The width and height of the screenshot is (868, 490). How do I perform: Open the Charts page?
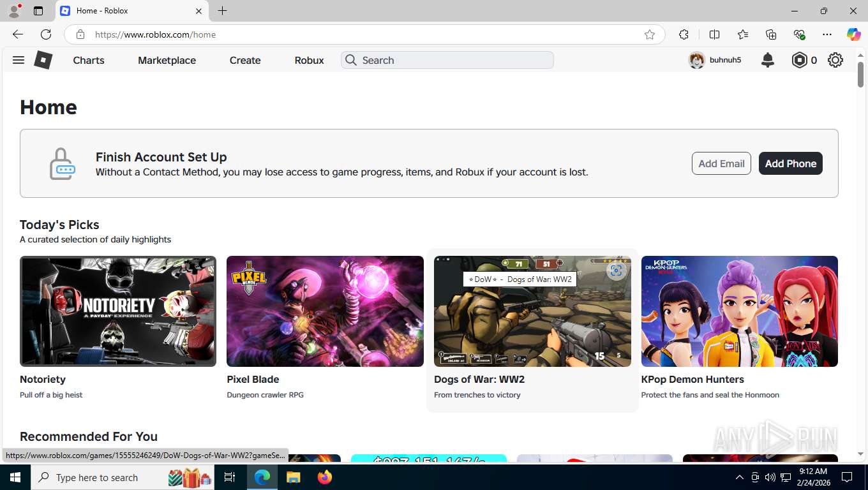(89, 60)
